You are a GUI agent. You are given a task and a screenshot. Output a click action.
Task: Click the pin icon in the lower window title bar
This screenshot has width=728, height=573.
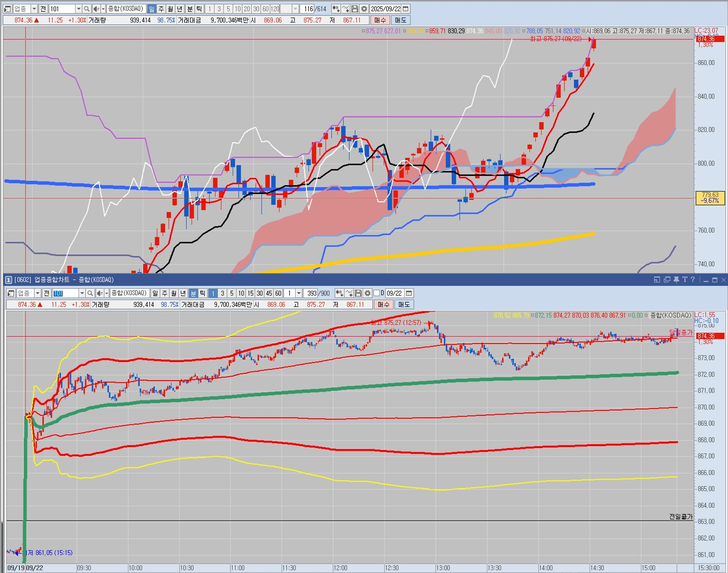[x=676, y=280]
